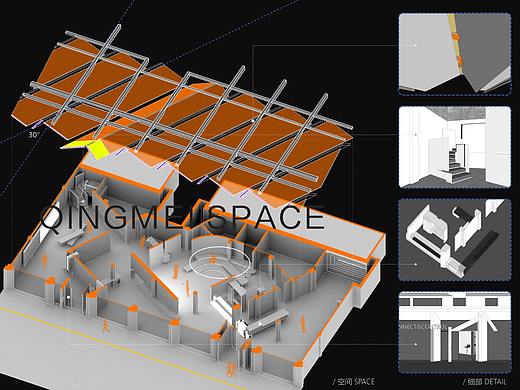
Task: Open the staircase interior render thumbnail
Action: click(455, 147)
